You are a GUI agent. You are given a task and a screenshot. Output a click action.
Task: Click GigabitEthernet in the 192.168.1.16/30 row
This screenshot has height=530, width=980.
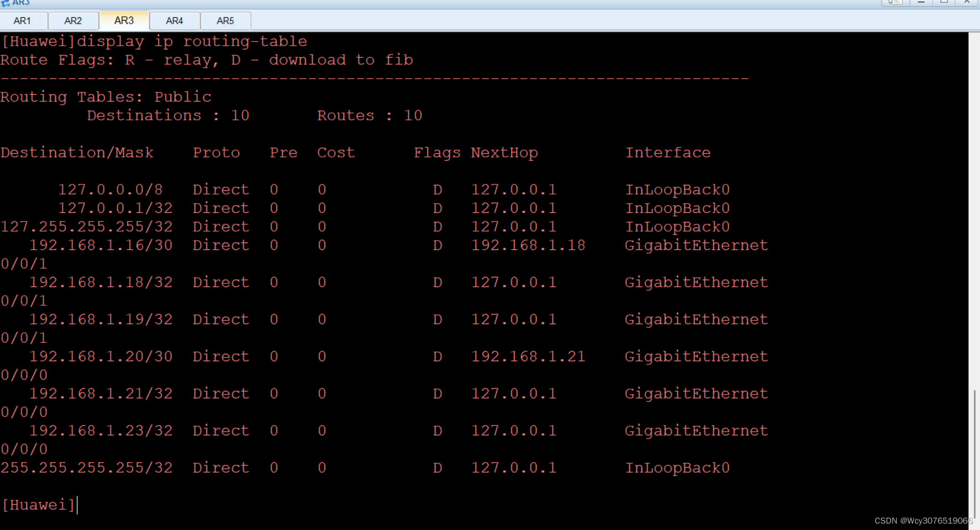coord(696,245)
